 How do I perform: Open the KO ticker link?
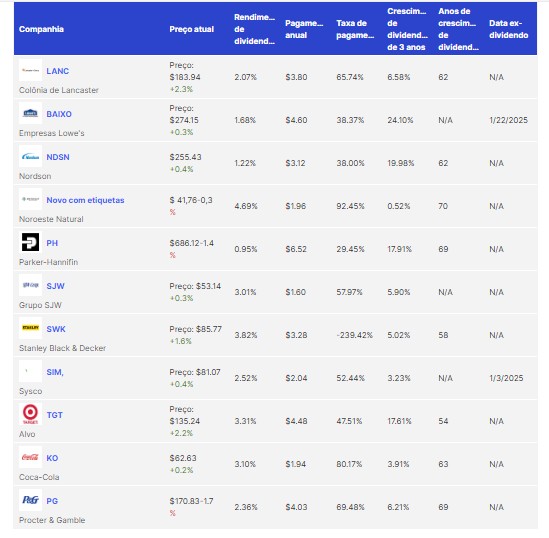pos(52,458)
